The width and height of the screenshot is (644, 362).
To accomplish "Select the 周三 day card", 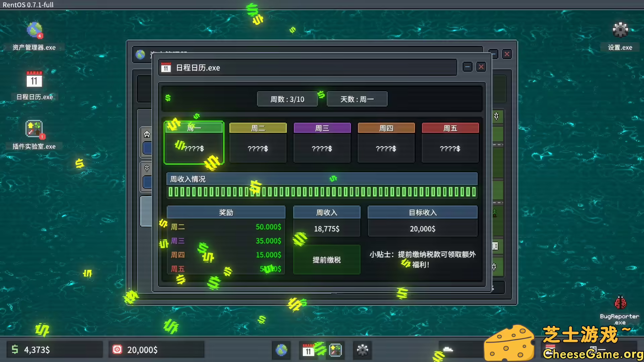I will [322, 142].
